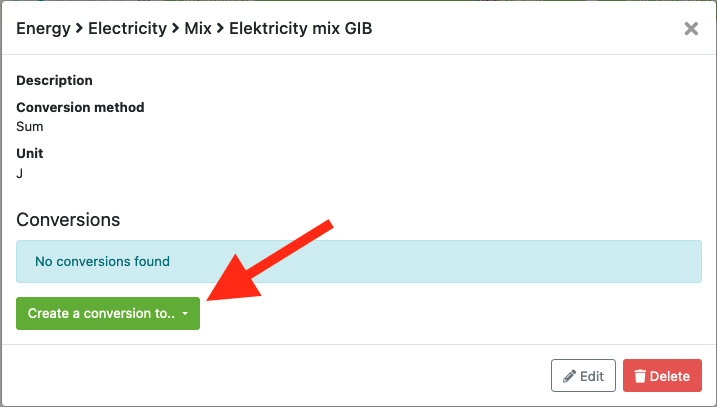This screenshot has width=717, height=407.
Task: Click the chevron between Electricity and Mix
Action: point(176,29)
